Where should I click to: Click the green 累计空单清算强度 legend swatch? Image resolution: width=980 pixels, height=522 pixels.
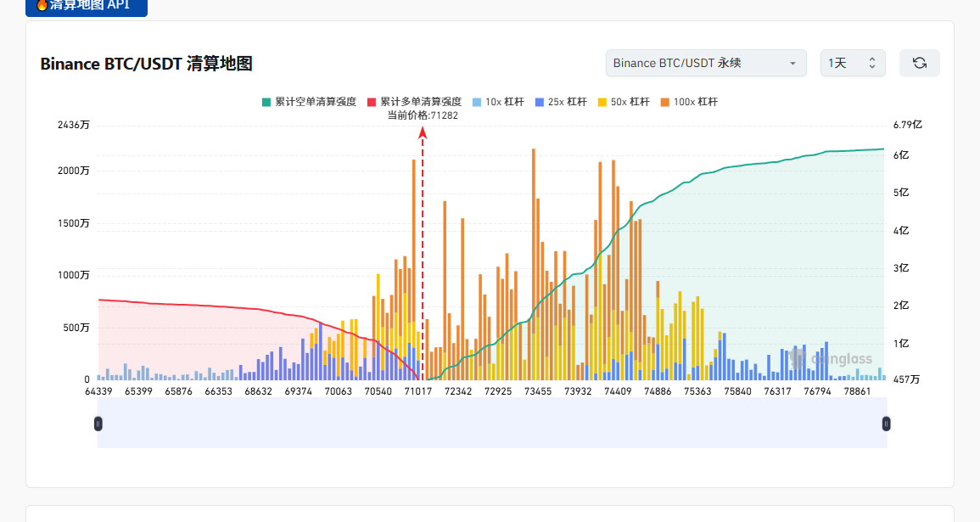[x=266, y=102]
